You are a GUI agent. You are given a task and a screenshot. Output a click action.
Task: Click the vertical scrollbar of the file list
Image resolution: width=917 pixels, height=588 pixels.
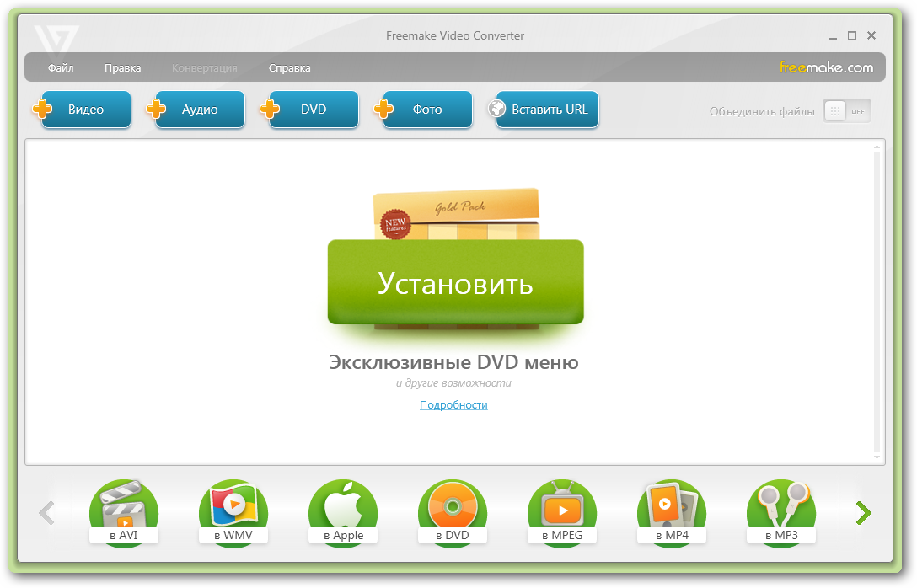coord(877,302)
